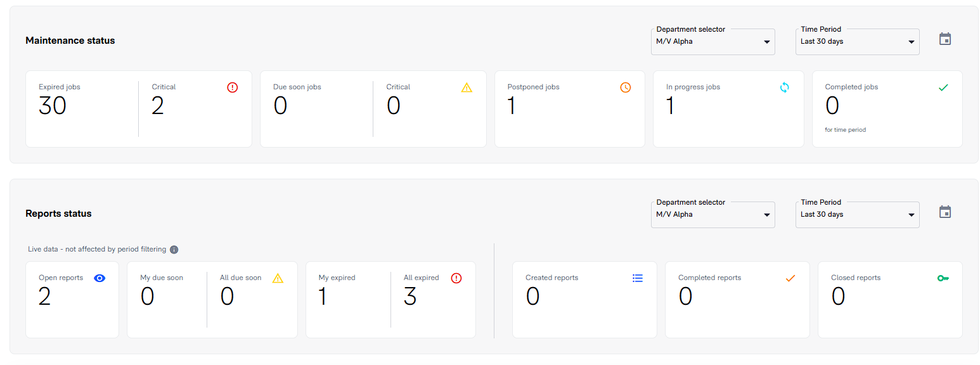
Task: Click the blue eye icon on Open reports
Action: (x=99, y=278)
